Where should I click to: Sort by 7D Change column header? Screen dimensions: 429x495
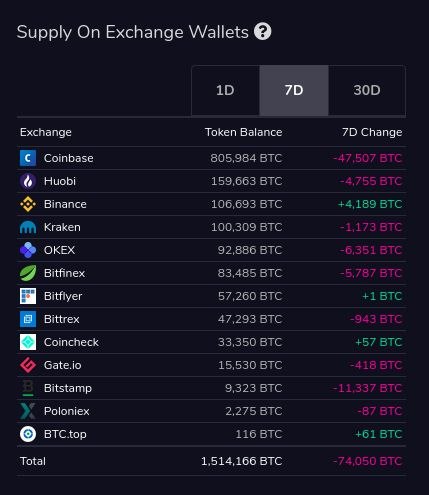tap(372, 132)
